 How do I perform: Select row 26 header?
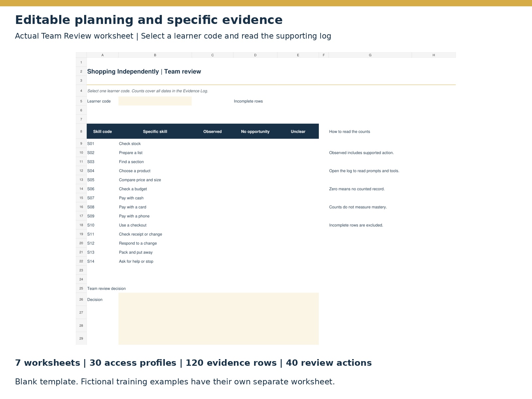[x=81, y=300]
